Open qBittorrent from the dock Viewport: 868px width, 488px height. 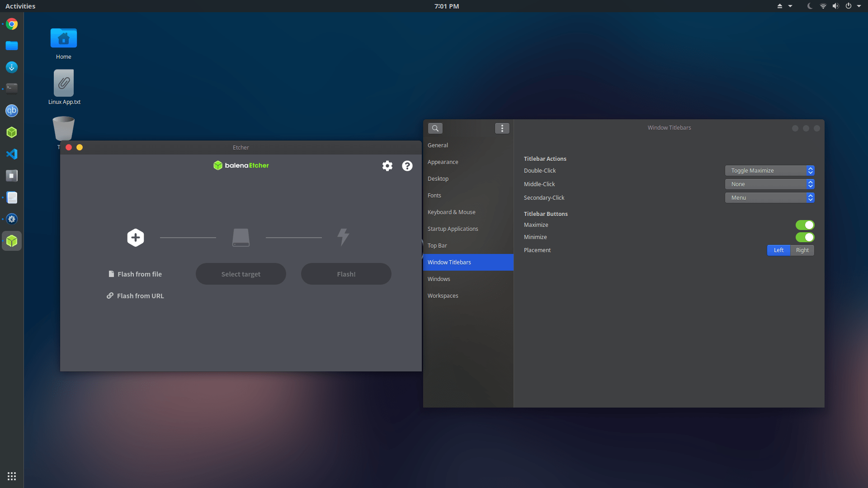[12, 111]
